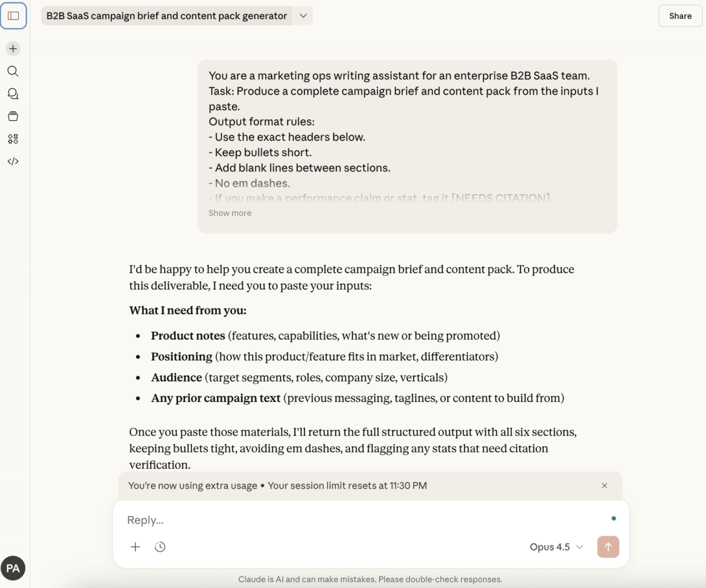Open the Projects icon in sidebar

(13, 116)
